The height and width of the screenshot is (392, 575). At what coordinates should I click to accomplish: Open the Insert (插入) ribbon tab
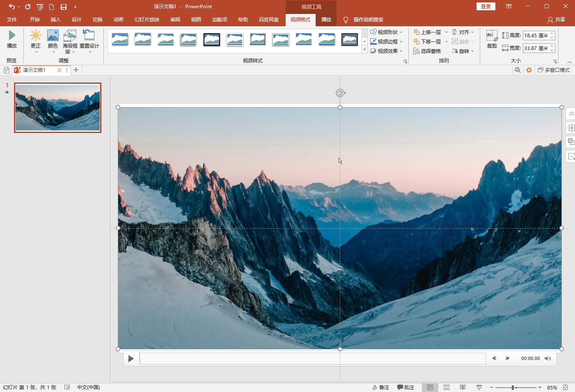55,20
